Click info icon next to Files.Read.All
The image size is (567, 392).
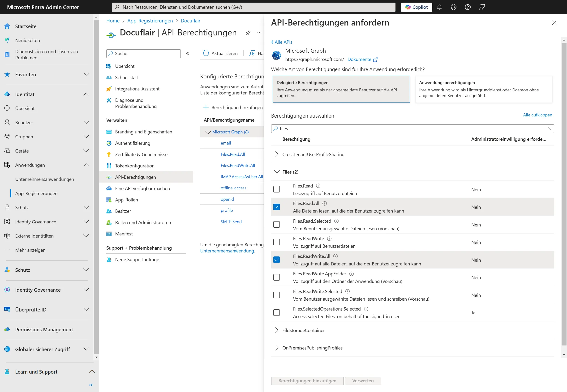(325, 203)
